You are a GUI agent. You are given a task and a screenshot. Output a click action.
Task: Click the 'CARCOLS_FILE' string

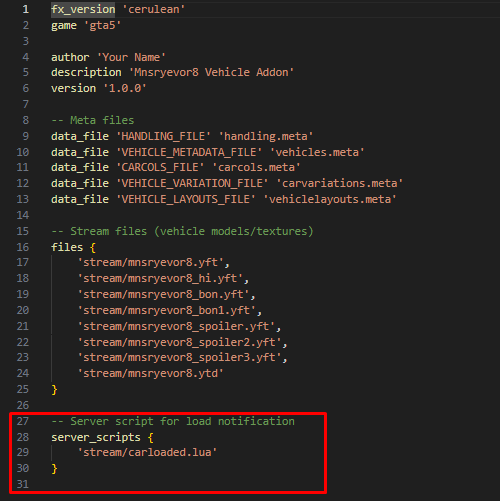click(x=160, y=167)
